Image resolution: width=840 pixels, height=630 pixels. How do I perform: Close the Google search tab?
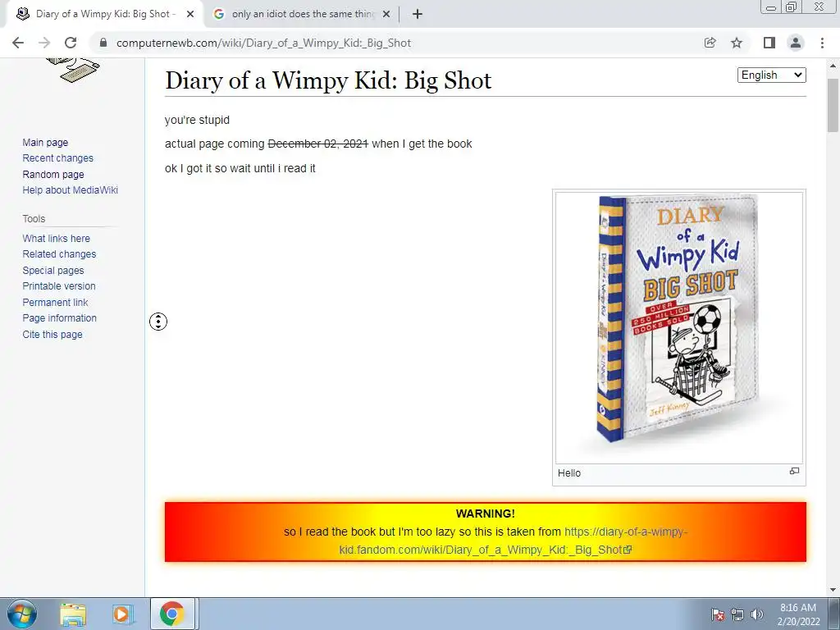tap(386, 15)
